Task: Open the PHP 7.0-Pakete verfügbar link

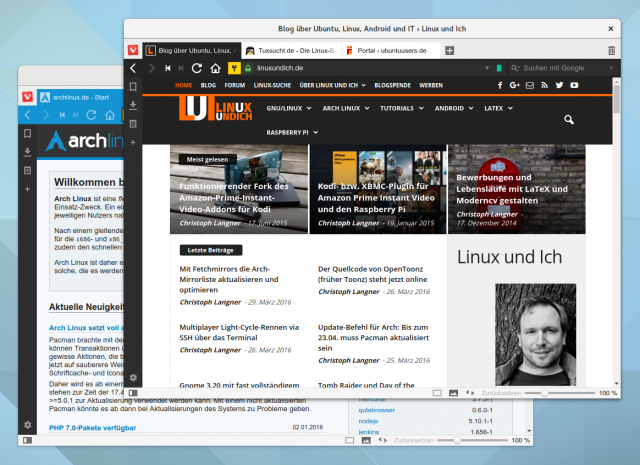Action: tap(93, 428)
